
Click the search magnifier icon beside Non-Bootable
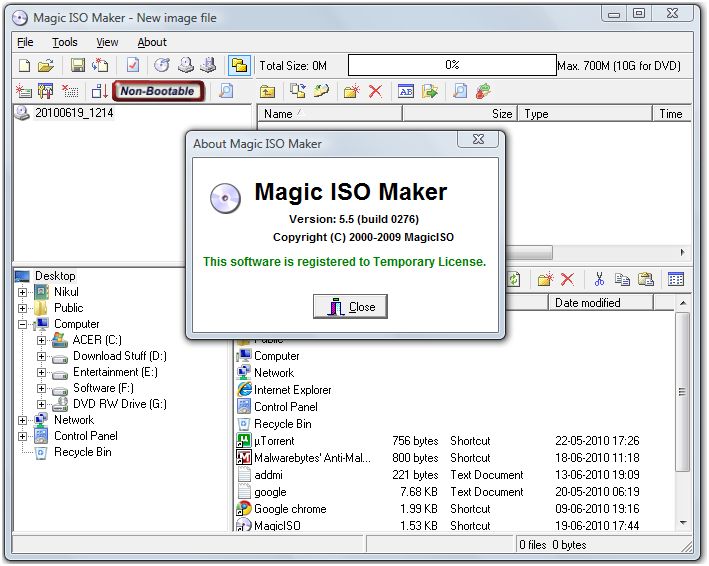226,91
